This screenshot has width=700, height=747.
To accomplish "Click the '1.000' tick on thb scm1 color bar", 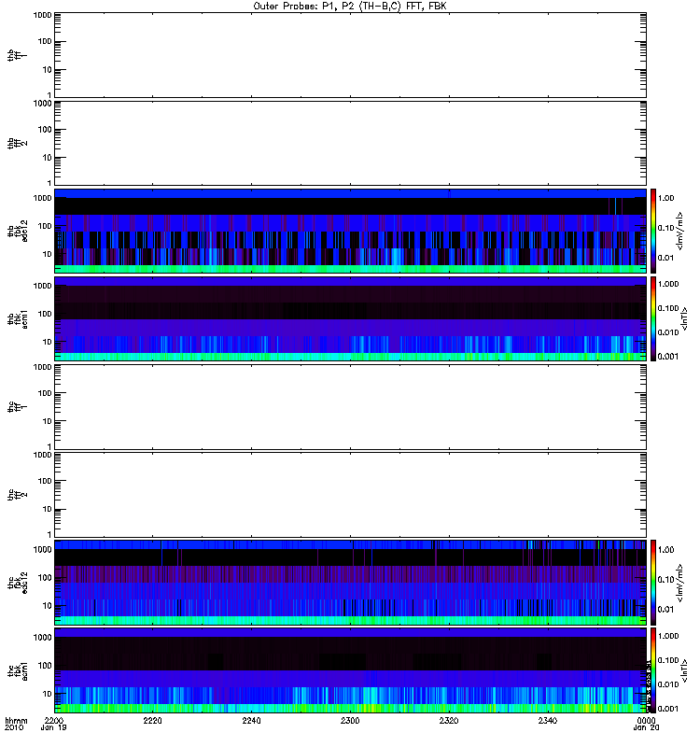I will 668,284.
